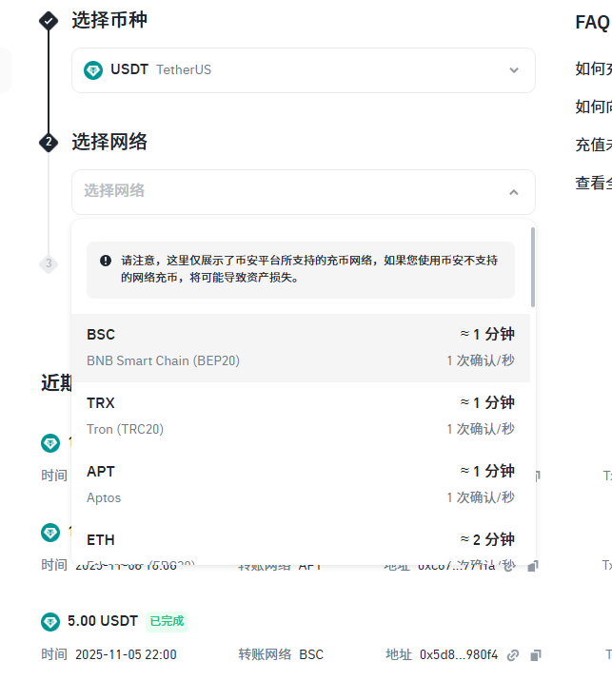
Task: Click the step 2 diamond marker
Action: [49, 143]
